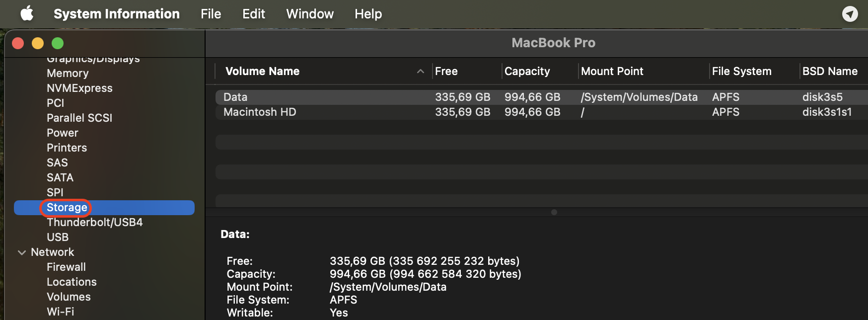Sort by the Volume Name column header
This screenshot has height=320, width=868.
point(262,71)
